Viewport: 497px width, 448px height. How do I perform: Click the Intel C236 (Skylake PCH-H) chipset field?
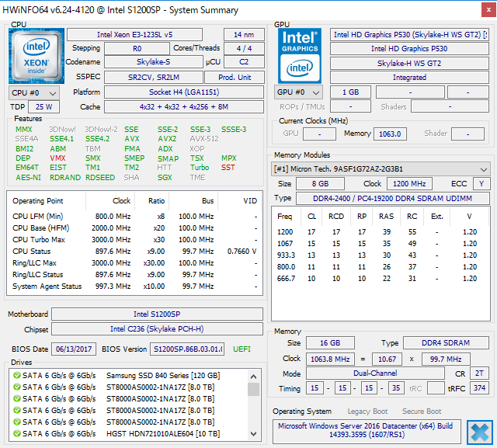157,329
